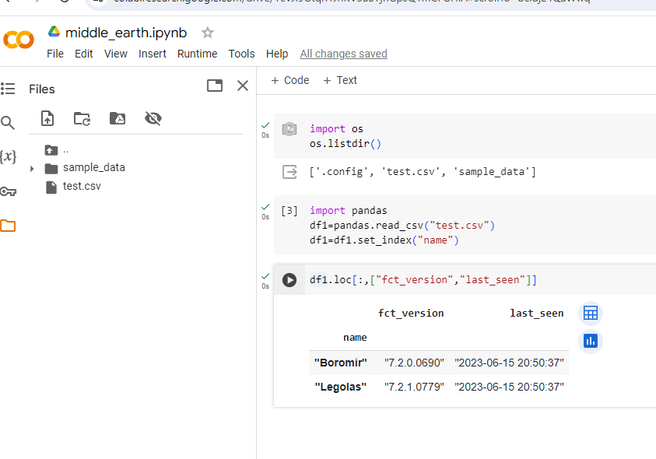
Task: Run the df1.loc code cell
Action: coord(289,280)
